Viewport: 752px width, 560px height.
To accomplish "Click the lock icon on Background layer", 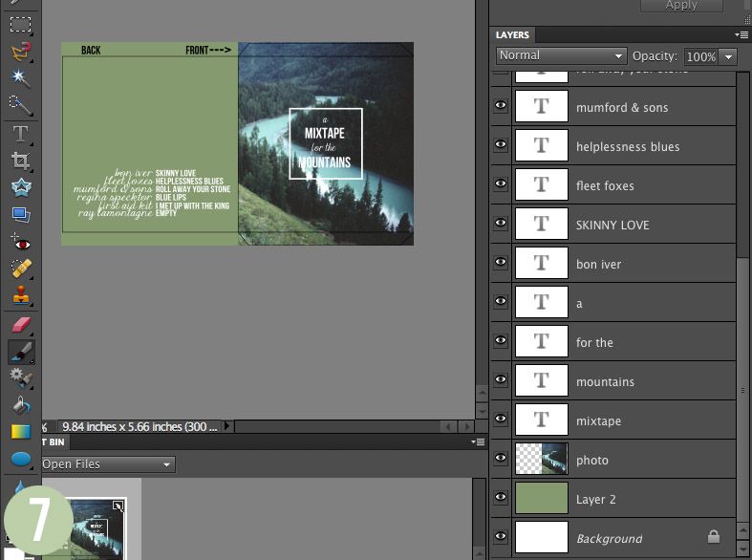I will 714,536.
